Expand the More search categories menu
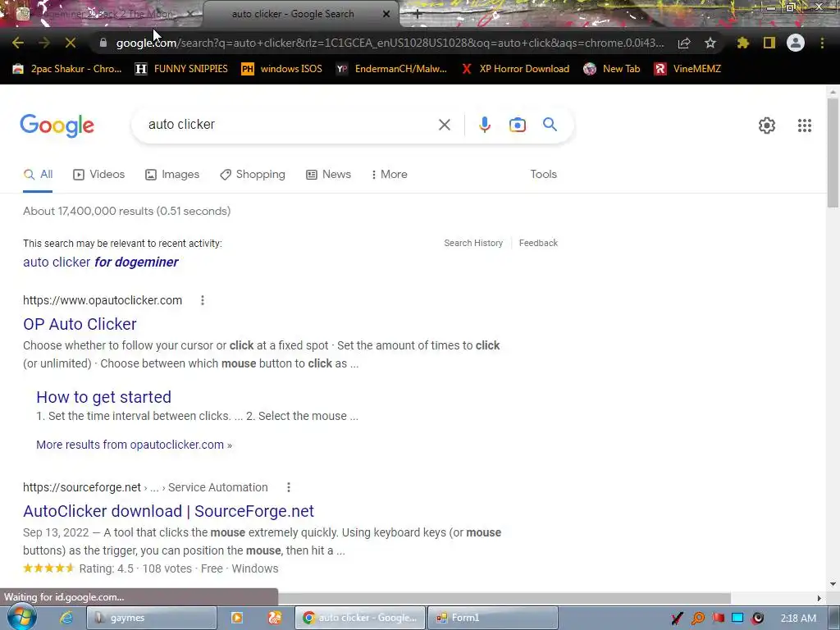Image resolution: width=840 pixels, height=630 pixels. coord(390,175)
